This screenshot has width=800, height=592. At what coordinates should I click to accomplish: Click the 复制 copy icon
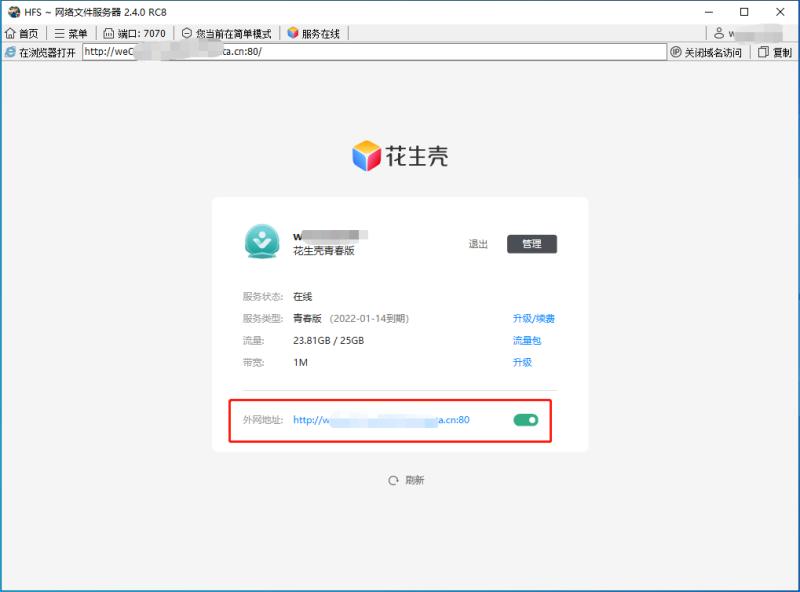[762, 51]
